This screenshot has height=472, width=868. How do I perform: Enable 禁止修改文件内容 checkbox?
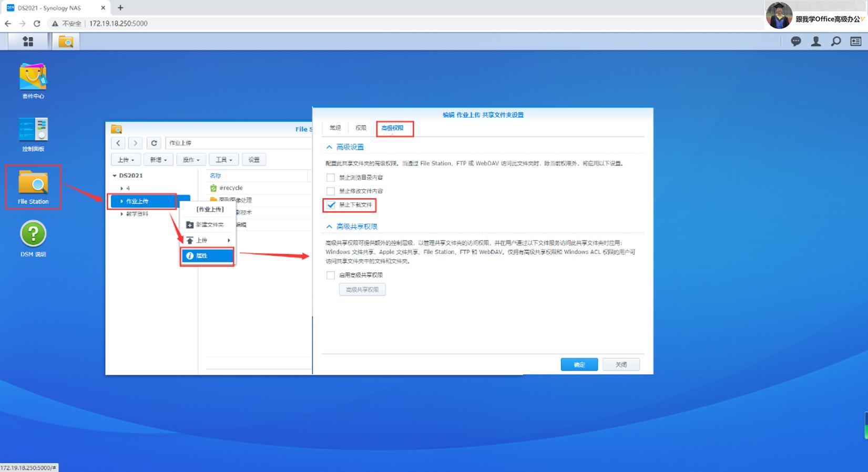pyautogui.click(x=331, y=191)
